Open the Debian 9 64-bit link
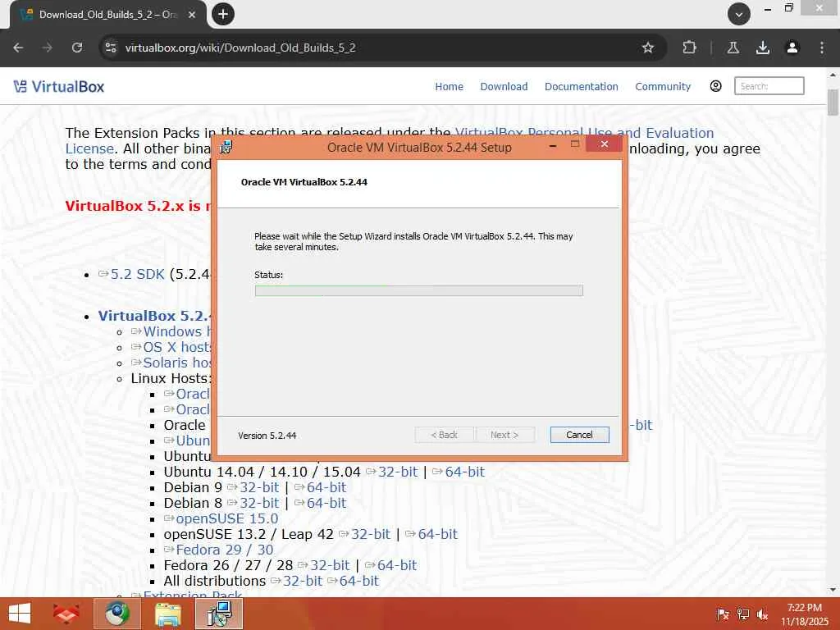This screenshot has width=840, height=630. (326, 487)
